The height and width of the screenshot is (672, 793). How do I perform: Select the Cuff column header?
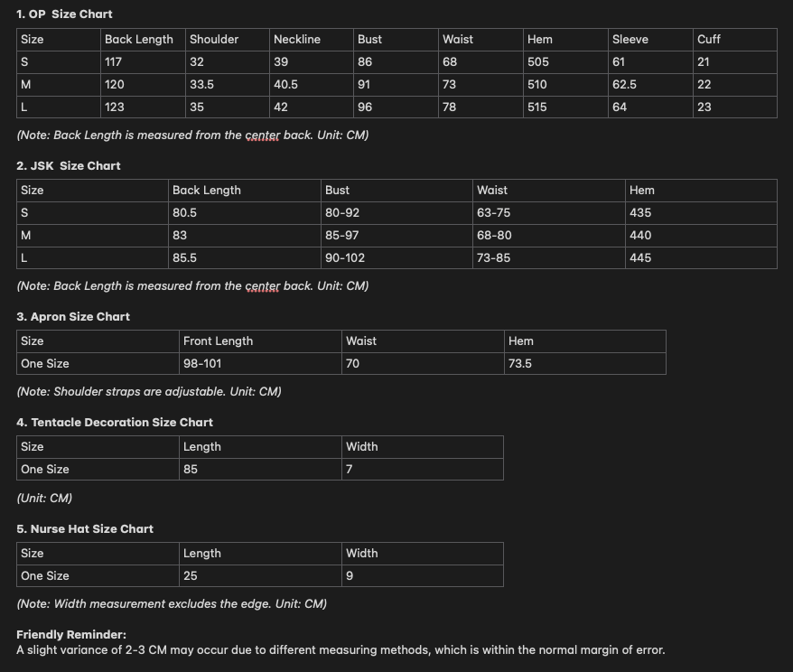[708, 40]
